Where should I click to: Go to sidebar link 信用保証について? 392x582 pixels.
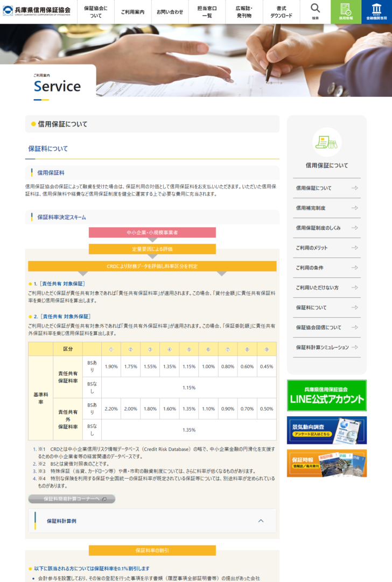(327, 188)
